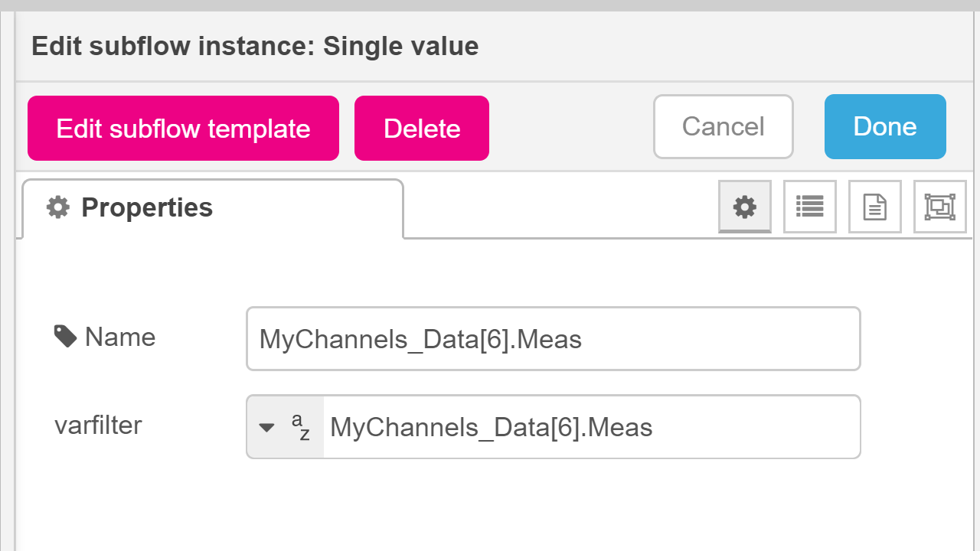
Task: Focus the Name text field
Action: (x=553, y=339)
